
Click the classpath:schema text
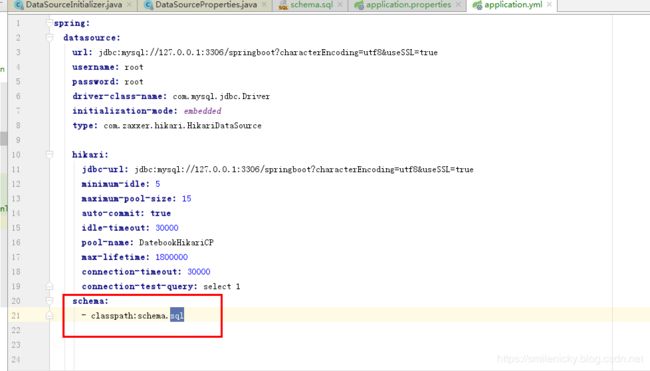point(129,316)
